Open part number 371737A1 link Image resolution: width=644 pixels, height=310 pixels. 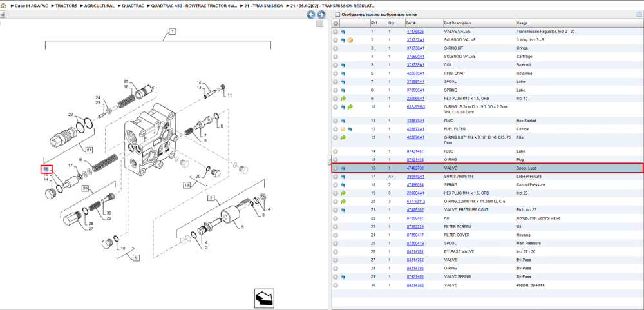click(x=415, y=40)
